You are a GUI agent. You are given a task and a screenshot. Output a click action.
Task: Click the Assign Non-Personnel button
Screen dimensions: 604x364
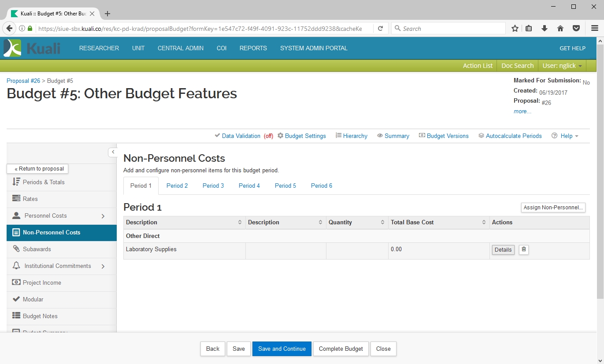tap(553, 208)
